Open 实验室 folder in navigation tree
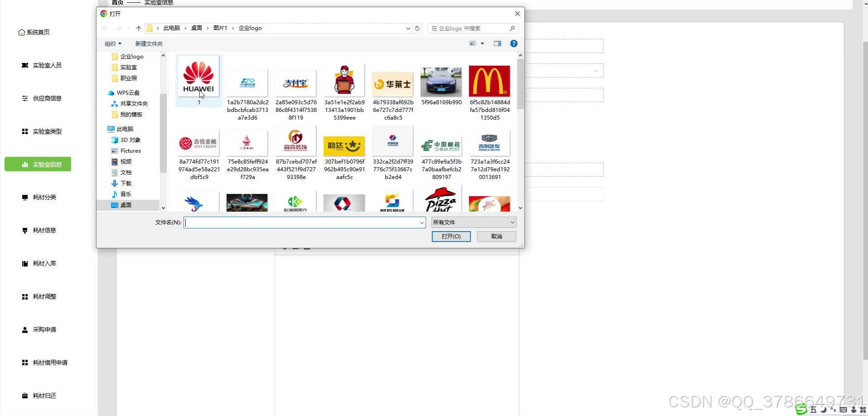 [125, 68]
